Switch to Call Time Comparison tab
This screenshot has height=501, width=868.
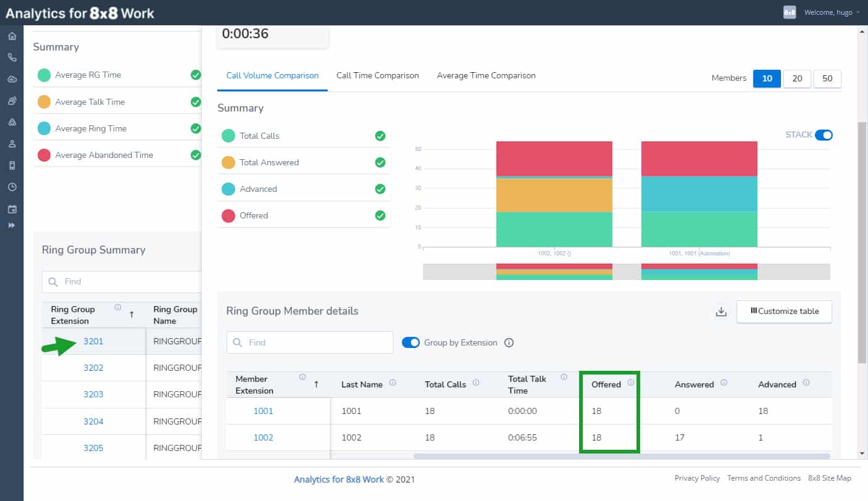[x=377, y=76]
